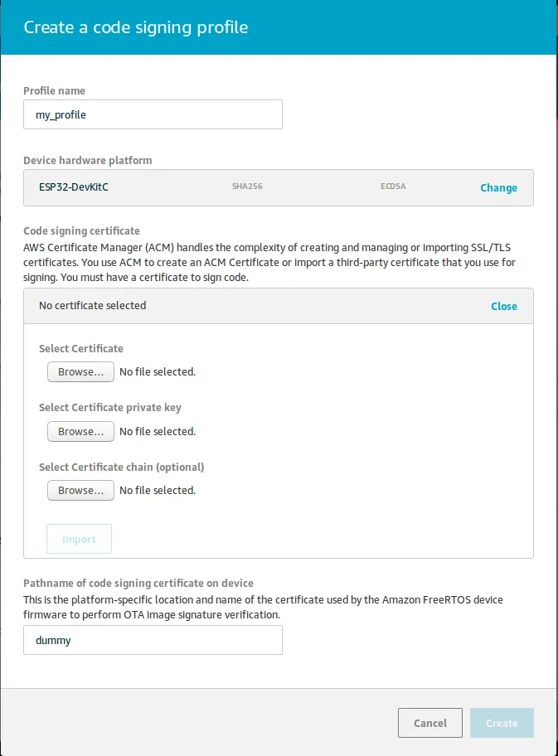Click the 'No certificate selected' header text
This screenshot has height=756, width=558.
tap(92, 306)
